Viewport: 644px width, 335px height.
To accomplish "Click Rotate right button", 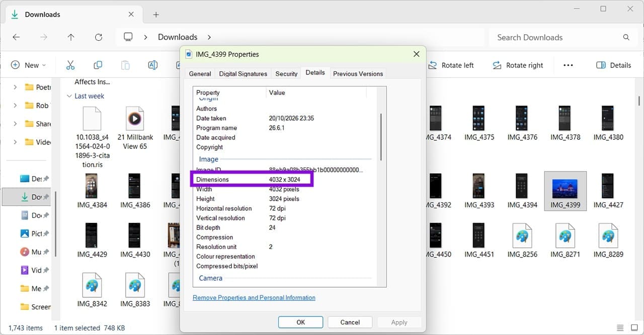I will tap(518, 65).
